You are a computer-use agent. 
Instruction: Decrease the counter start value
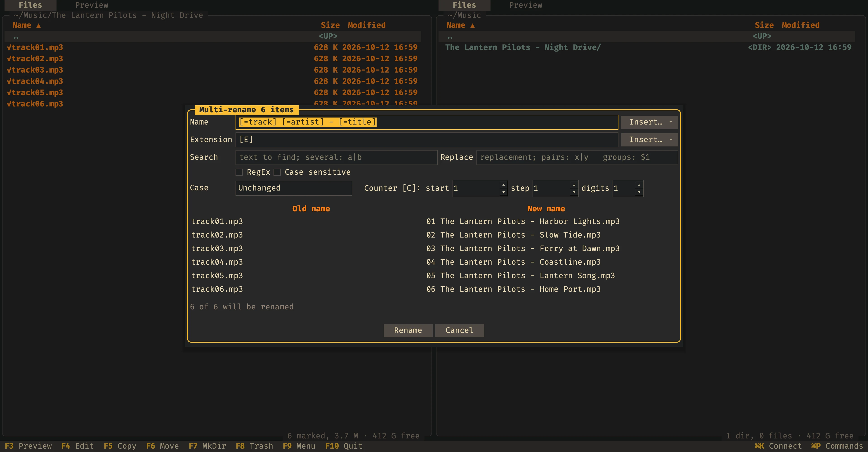(503, 192)
